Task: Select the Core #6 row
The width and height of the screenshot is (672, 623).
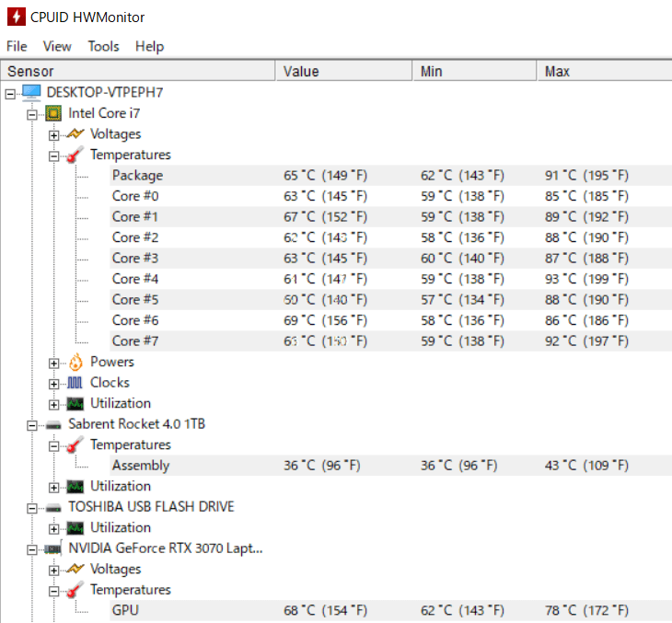Action: pos(391,320)
